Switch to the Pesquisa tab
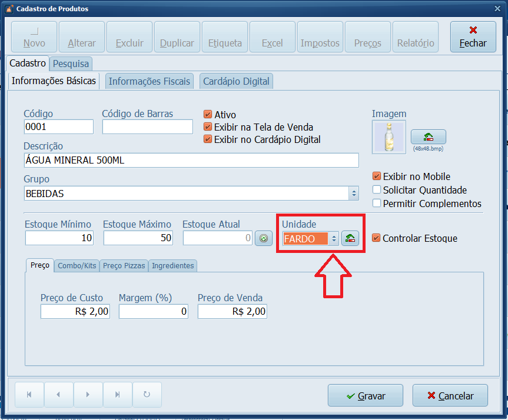The width and height of the screenshot is (508, 420). 71,64
